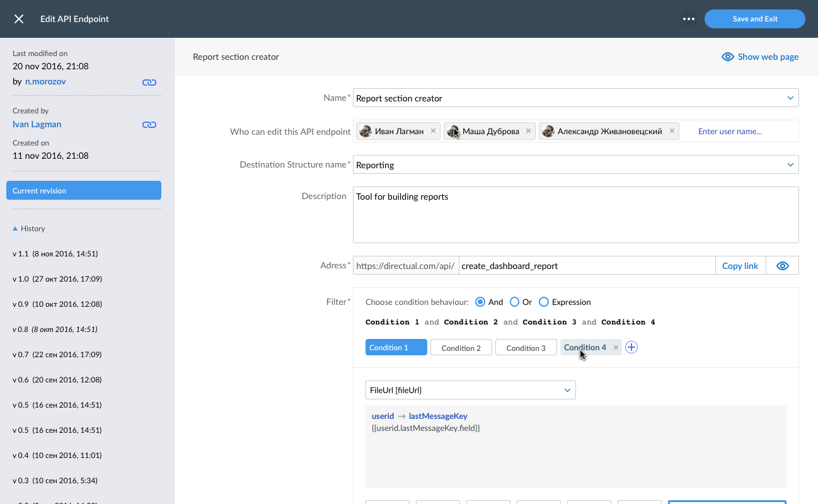Click the Save and Exit button

pyautogui.click(x=755, y=19)
